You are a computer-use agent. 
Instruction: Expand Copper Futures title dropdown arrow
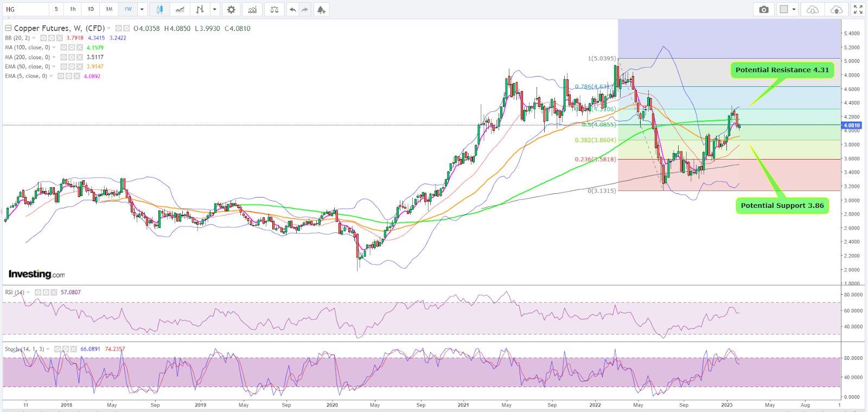[109, 28]
